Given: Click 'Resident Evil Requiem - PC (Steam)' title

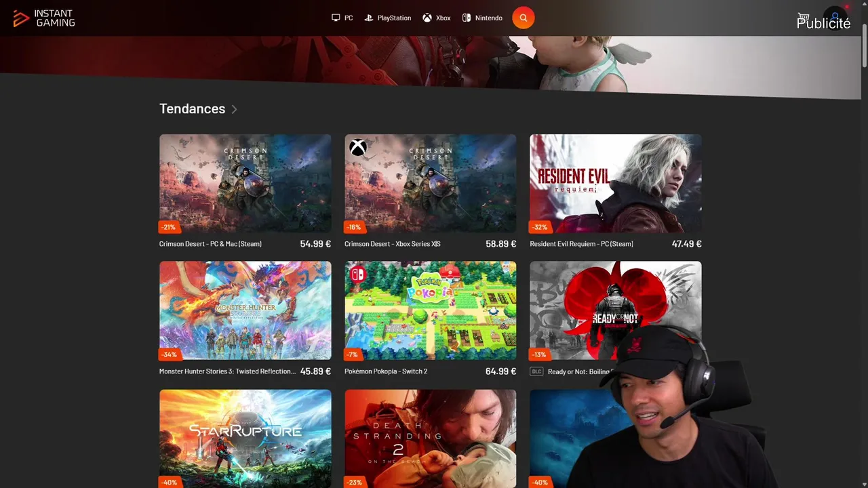Looking at the screenshot, I should point(582,244).
